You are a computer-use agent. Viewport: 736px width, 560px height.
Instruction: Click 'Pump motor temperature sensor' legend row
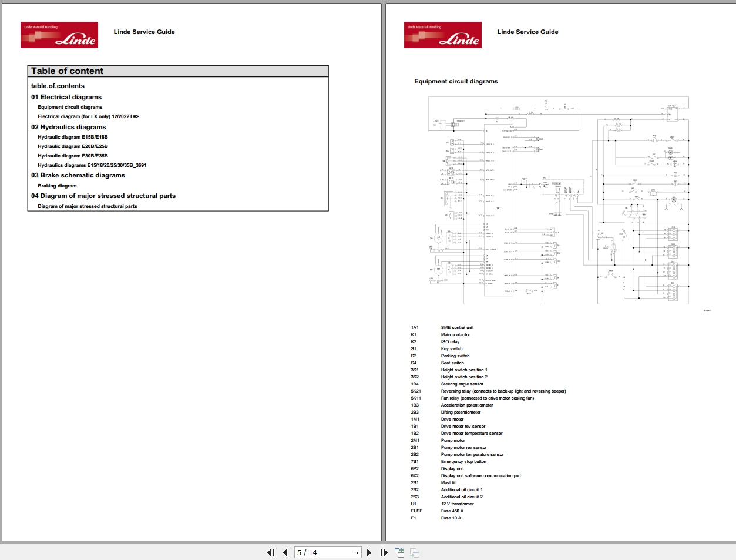click(458, 455)
